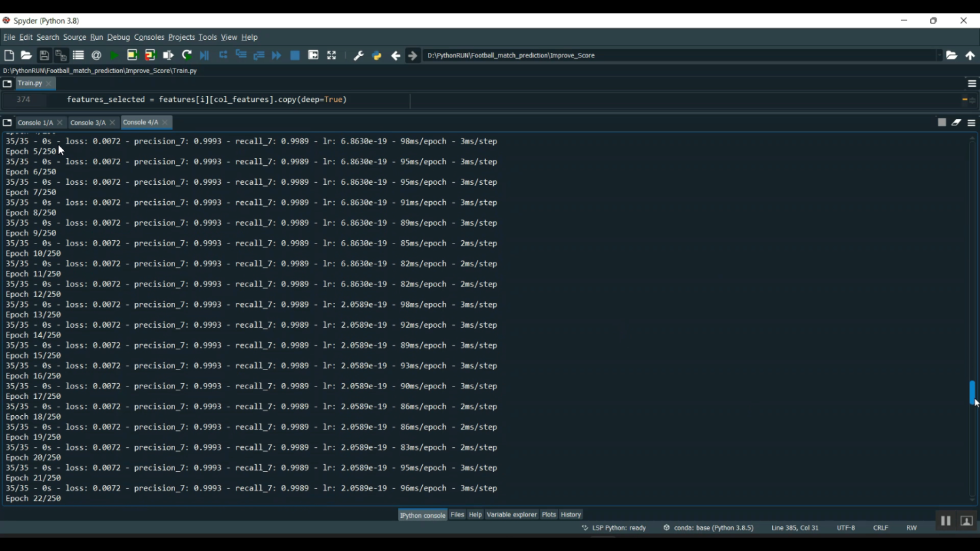This screenshot has width=980, height=551.
Task: Switch to Variable explorer pane
Action: tap(512, 515)
